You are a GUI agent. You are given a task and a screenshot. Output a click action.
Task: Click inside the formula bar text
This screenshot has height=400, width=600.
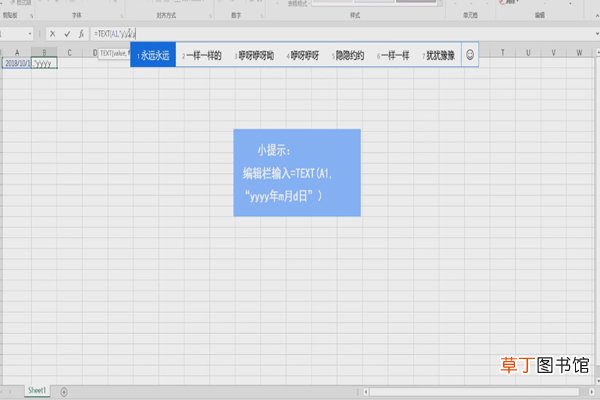click(x=341, y=34)
